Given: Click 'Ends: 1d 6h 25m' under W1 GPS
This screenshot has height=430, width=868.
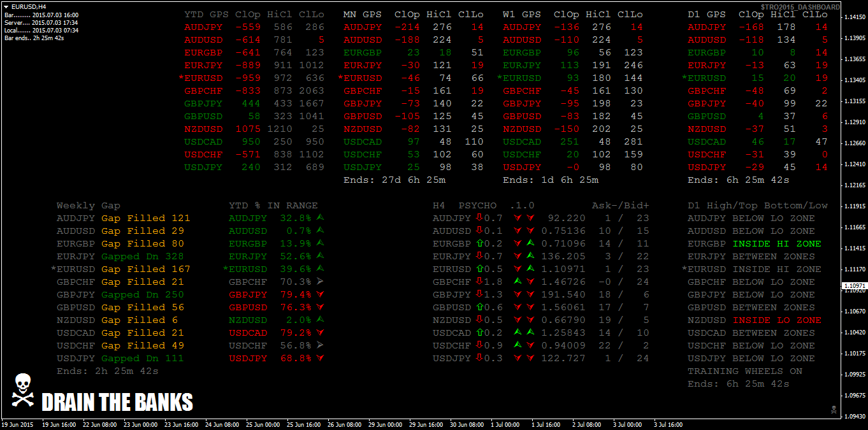Looking at the screenshot, I should pos(551,180).
